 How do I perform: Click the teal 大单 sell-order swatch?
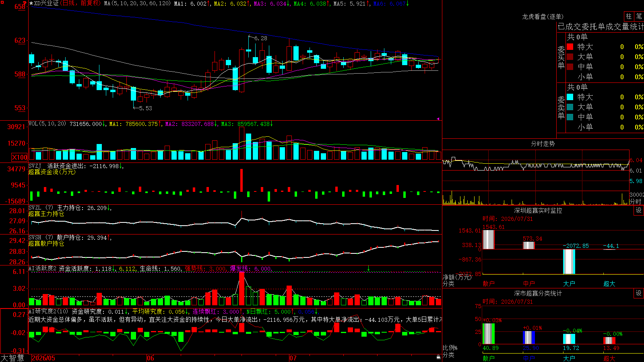click(x=570, y=107)
